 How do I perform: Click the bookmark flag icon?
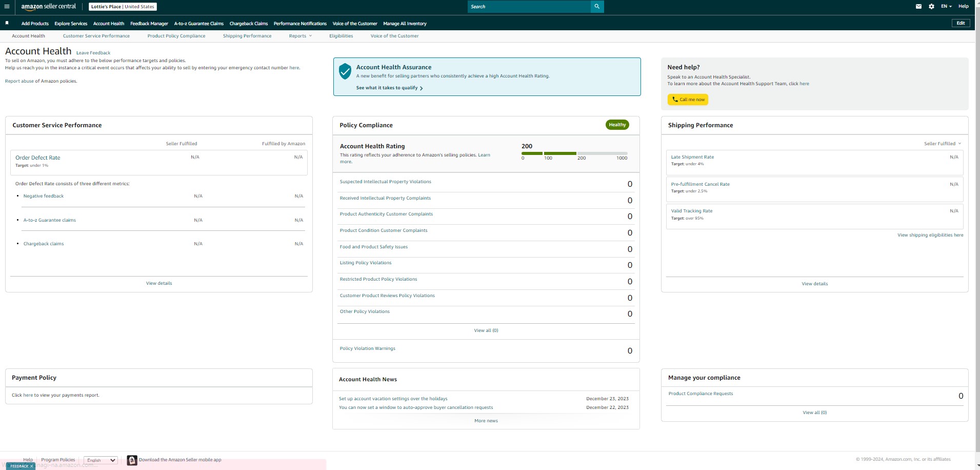coord(7,23)
